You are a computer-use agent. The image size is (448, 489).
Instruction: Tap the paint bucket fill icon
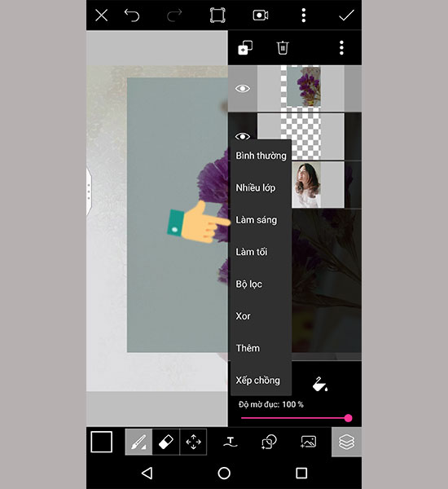pos(320,384)
